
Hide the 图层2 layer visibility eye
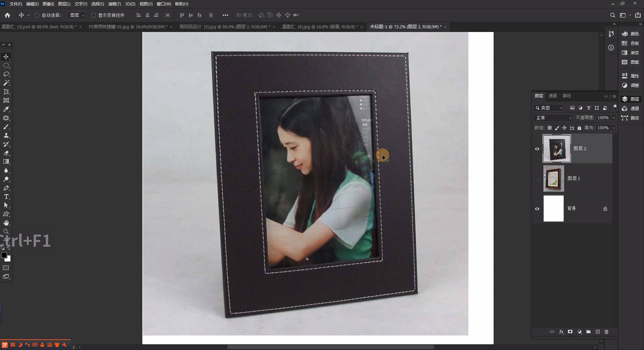[537, 149]
